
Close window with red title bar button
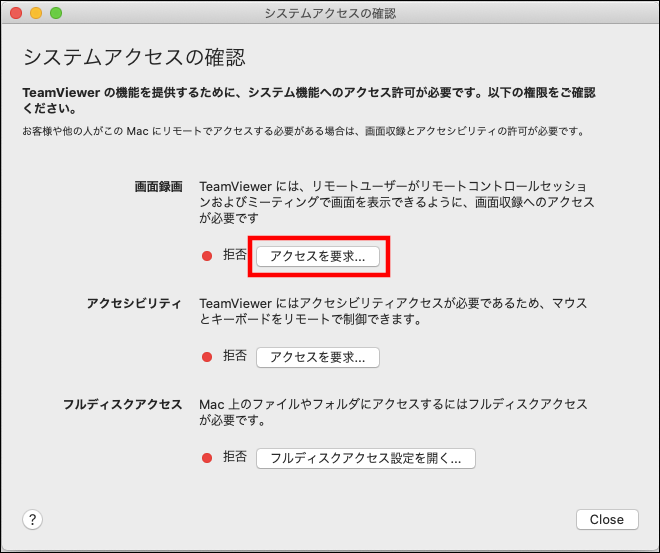point(16,13)
